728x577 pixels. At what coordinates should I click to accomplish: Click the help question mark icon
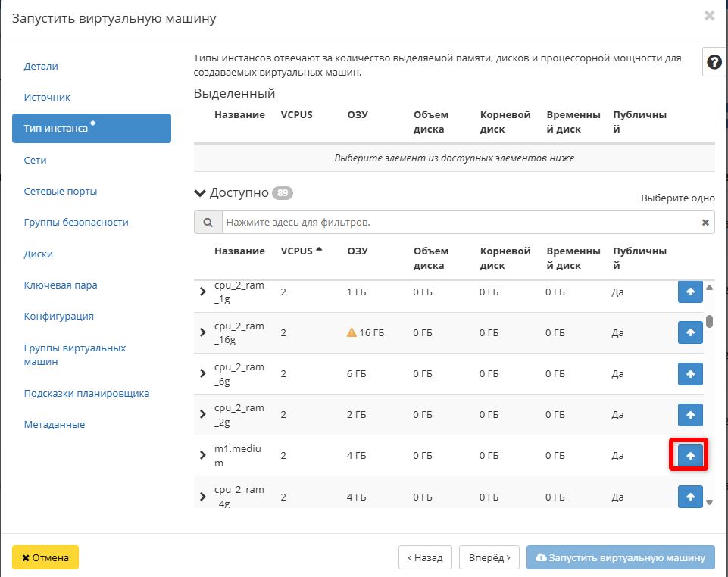[714, 62]
